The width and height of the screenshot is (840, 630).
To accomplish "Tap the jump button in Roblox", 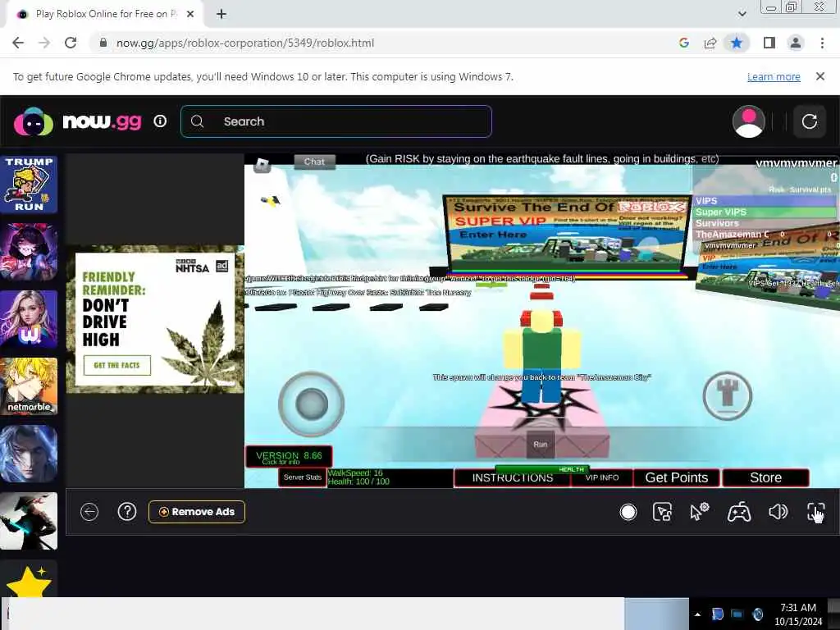I will [x=727, y=396].
